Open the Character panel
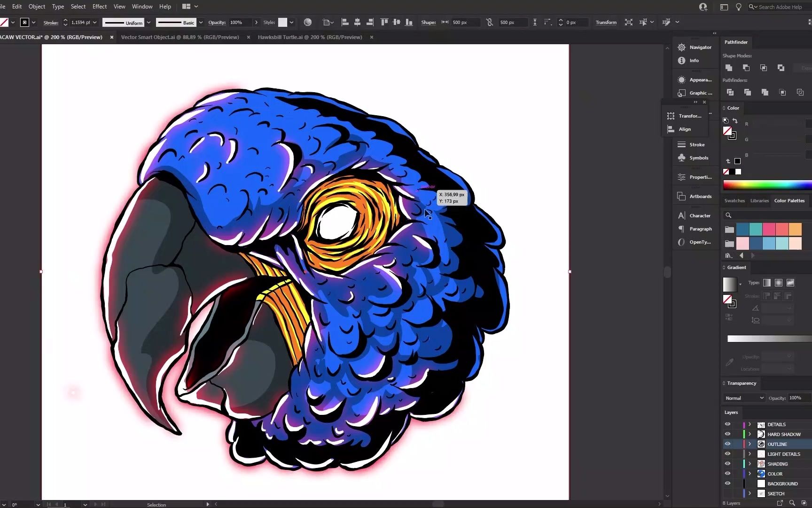This screenshot has height=508, width=812. tap(695, 215)
